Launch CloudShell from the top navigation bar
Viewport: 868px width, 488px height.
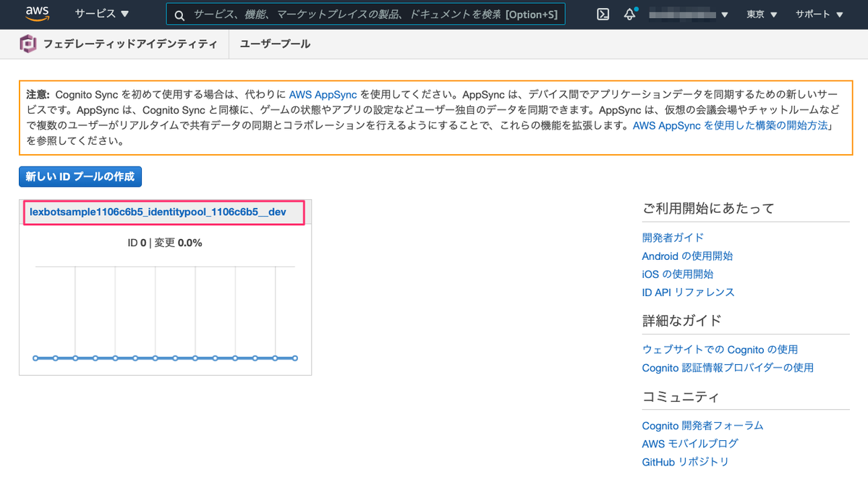[602, 14]
